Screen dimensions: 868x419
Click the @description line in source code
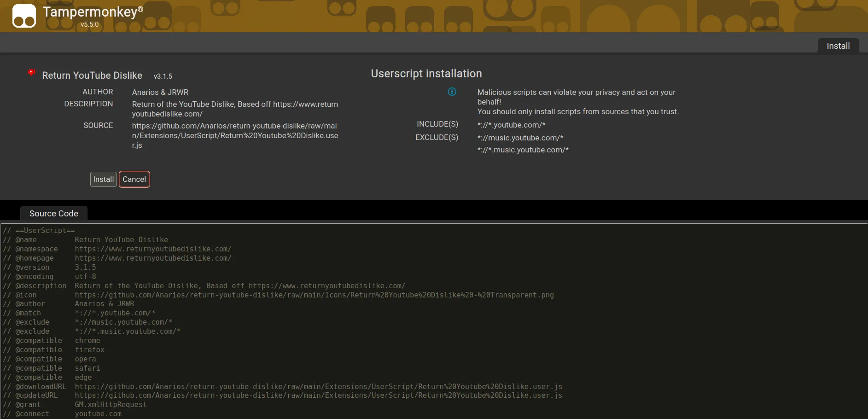(204, 286)
